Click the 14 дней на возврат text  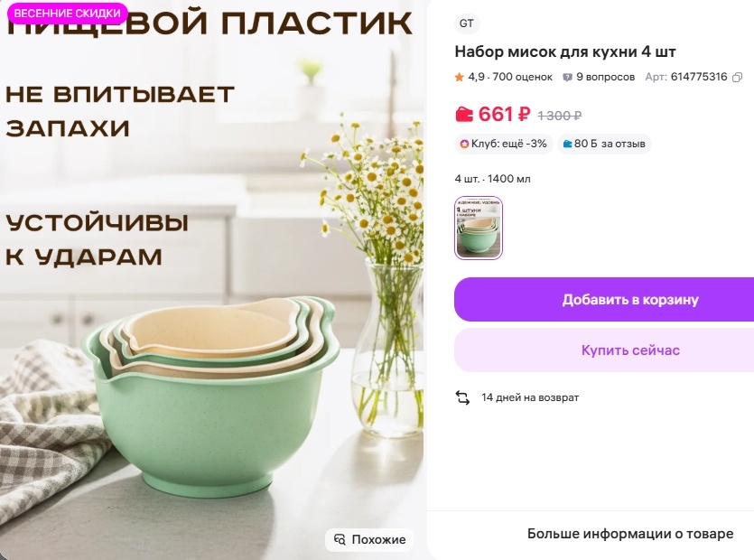click(530, 397)
